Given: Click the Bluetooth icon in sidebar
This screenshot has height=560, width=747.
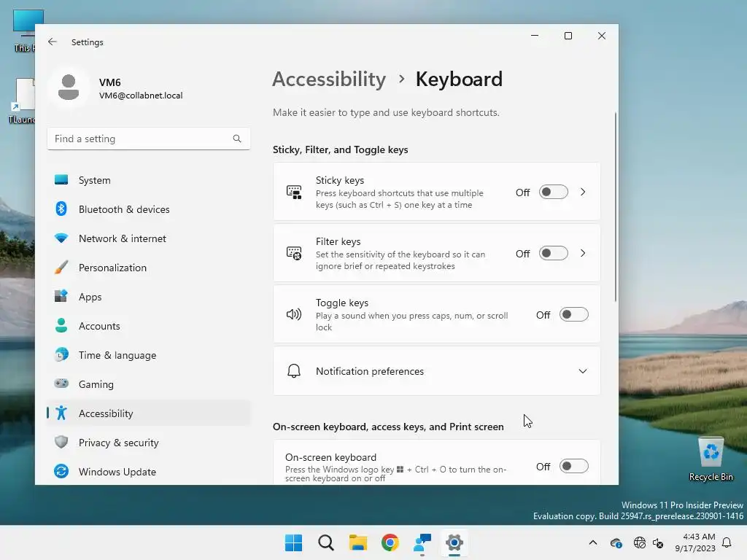Looking at the screenshot, I should click(61, 209).
